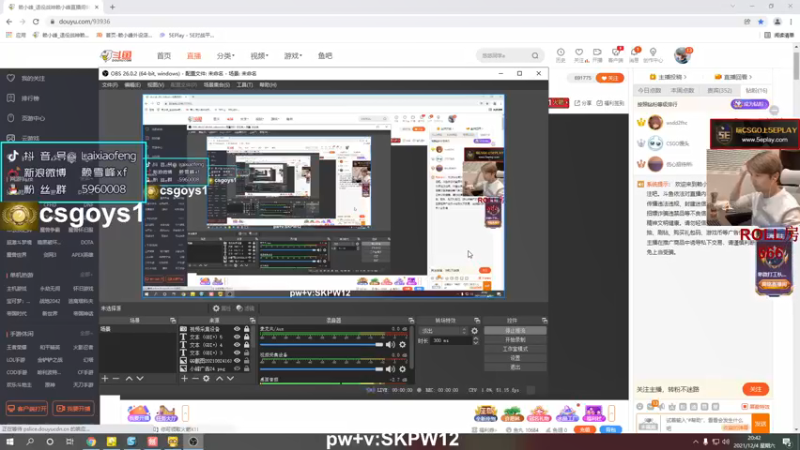Toggle visibility of QQ screenshot image source
This screenshot has height=450, width=800.
click(x=237, y=361)
